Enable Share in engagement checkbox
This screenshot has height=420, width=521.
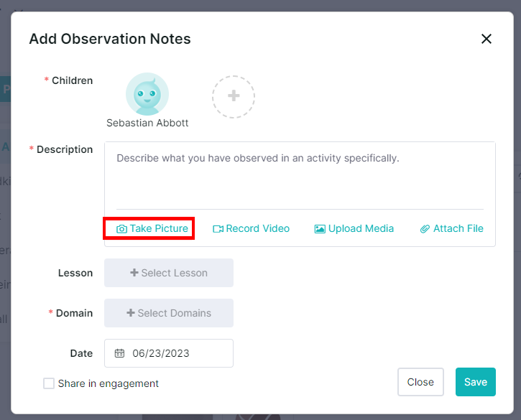pos(49,383)
